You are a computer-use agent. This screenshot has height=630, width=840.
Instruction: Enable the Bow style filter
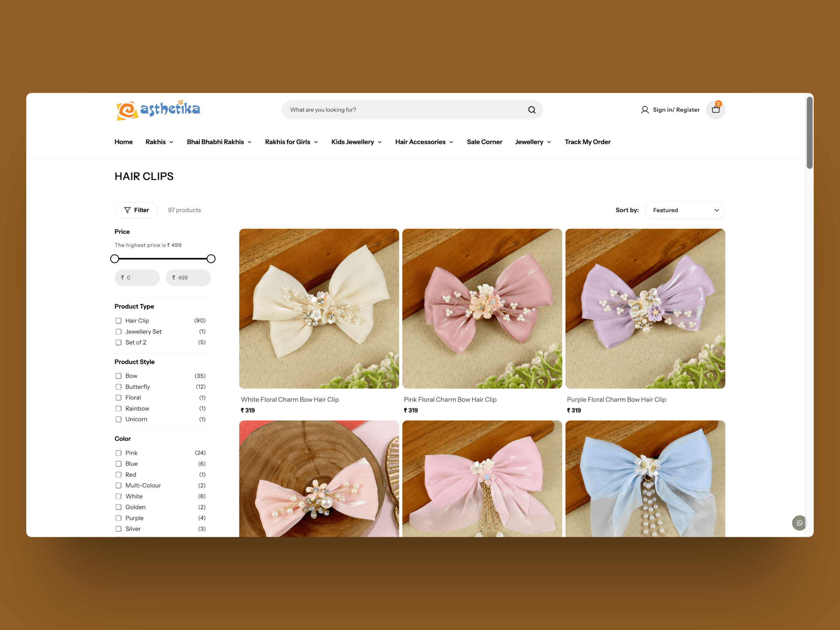[x=118, y=376]
